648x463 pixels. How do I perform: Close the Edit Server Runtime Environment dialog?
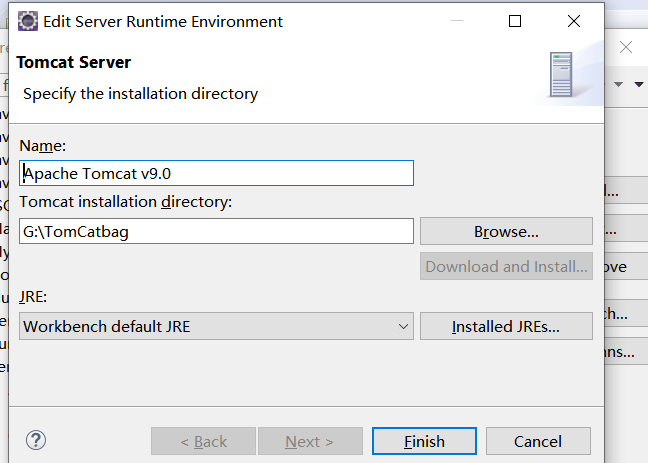[574, 21]
